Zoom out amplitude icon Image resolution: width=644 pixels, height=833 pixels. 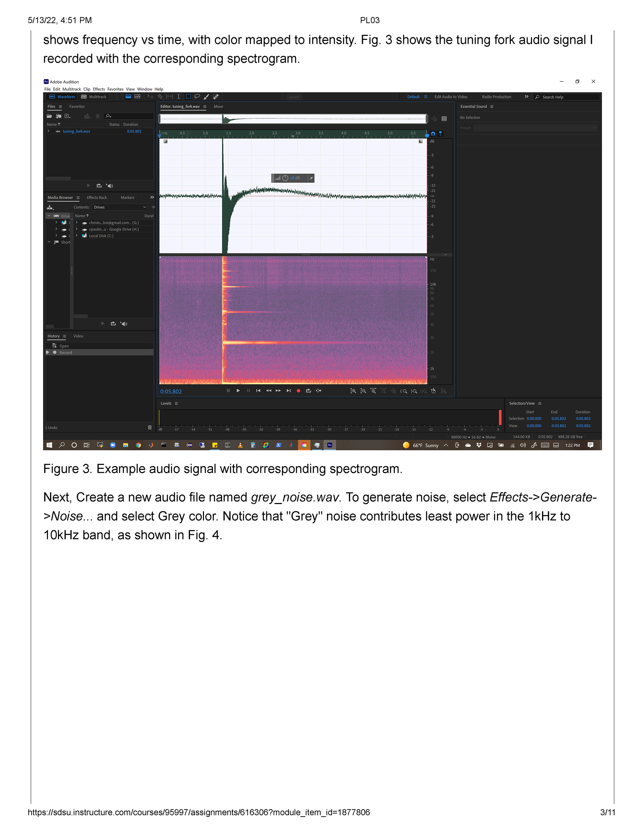(363, 391)
